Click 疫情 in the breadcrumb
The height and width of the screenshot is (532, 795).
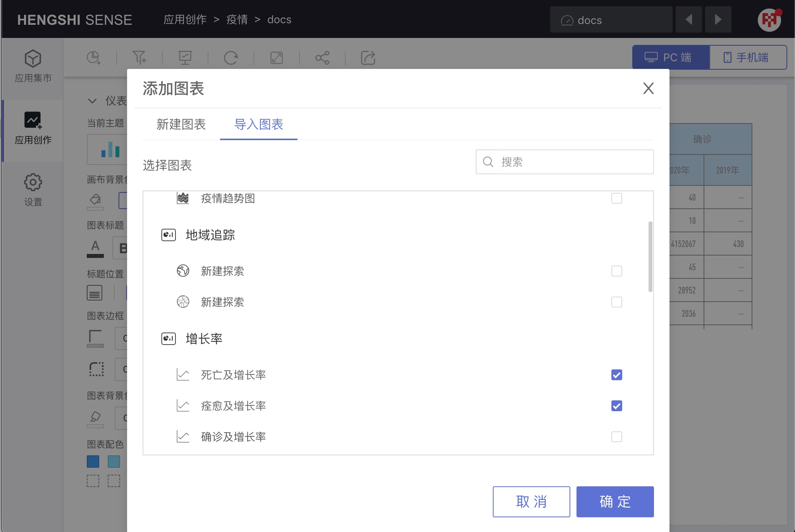click(237, 19)
